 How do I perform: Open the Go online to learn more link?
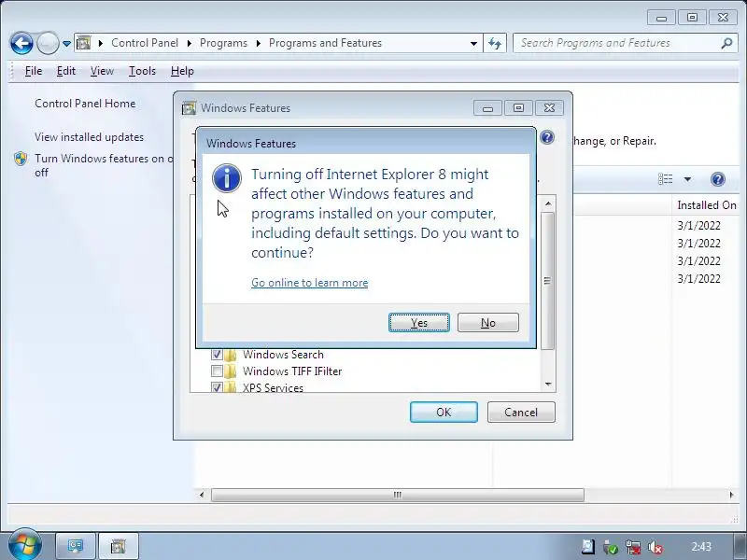pos(310,283)
